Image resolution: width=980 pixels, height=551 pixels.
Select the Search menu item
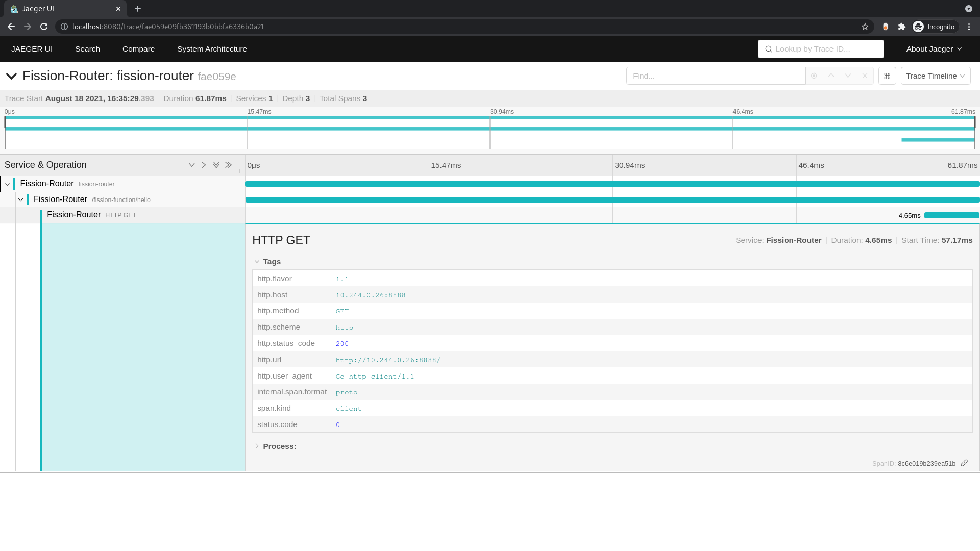pos(87,48)
